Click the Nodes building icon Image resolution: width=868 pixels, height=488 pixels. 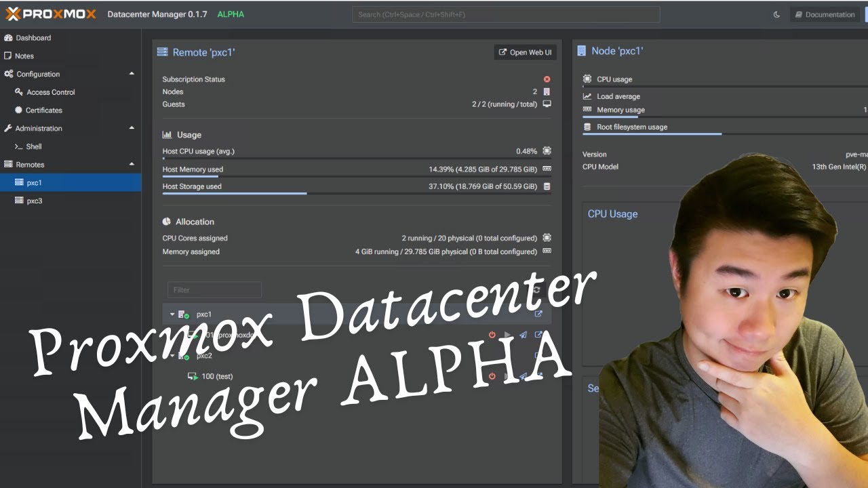click(x=547, y=91)
